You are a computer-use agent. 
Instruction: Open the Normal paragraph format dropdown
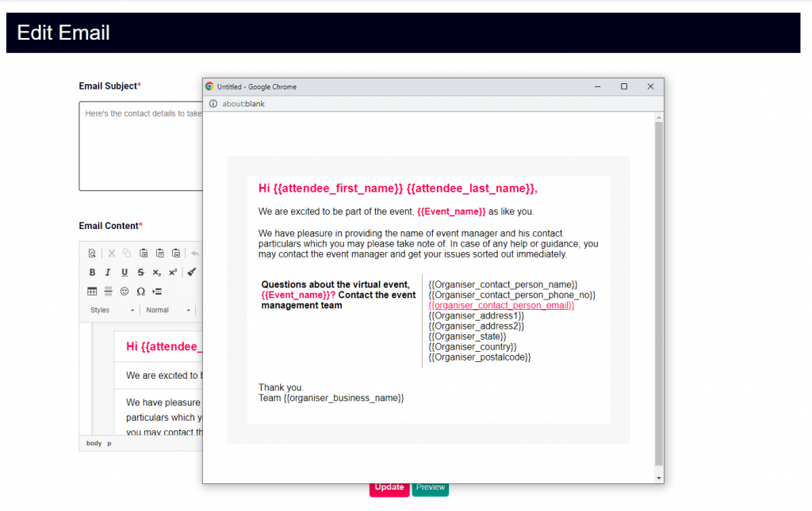click(168, 310)
